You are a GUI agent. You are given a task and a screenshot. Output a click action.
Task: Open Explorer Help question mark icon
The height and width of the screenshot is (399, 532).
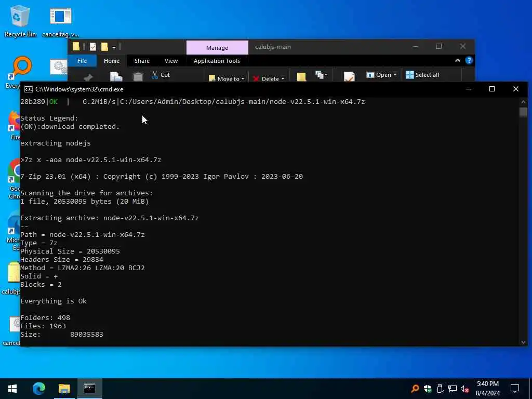tap(469, 60)
